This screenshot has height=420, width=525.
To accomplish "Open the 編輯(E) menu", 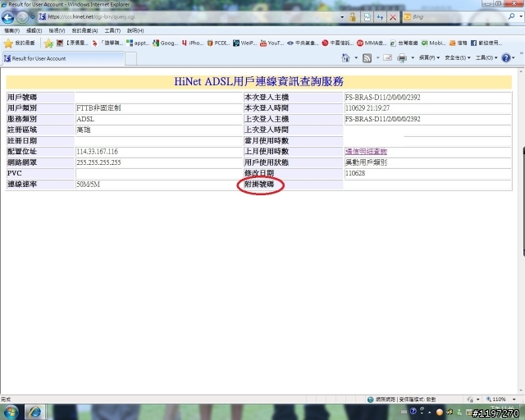I will click(x=34, y=30).
